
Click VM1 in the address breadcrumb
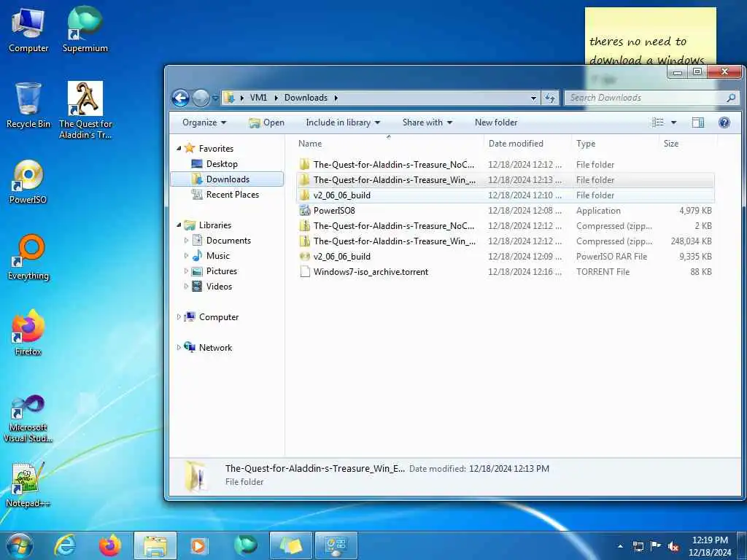[x=258, y=98]
